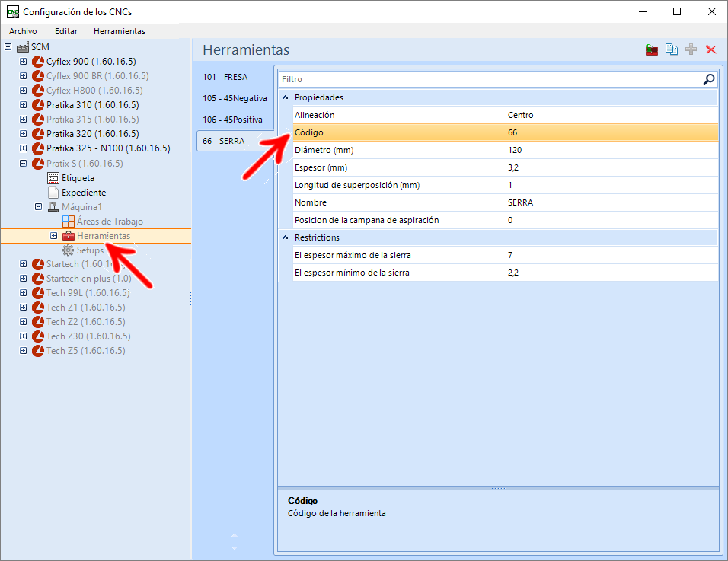
Task: Expand the Cyflex 900 BR node
Action: click(x=23, y=75)
